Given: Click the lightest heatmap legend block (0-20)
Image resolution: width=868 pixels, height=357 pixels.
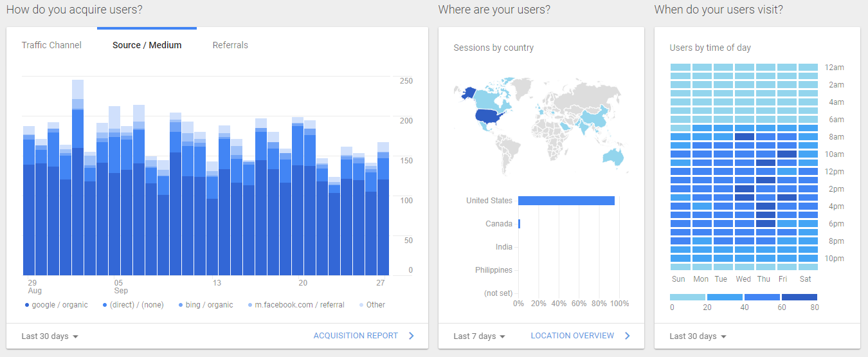Looking at the screenshot, I should coord(687,297).
